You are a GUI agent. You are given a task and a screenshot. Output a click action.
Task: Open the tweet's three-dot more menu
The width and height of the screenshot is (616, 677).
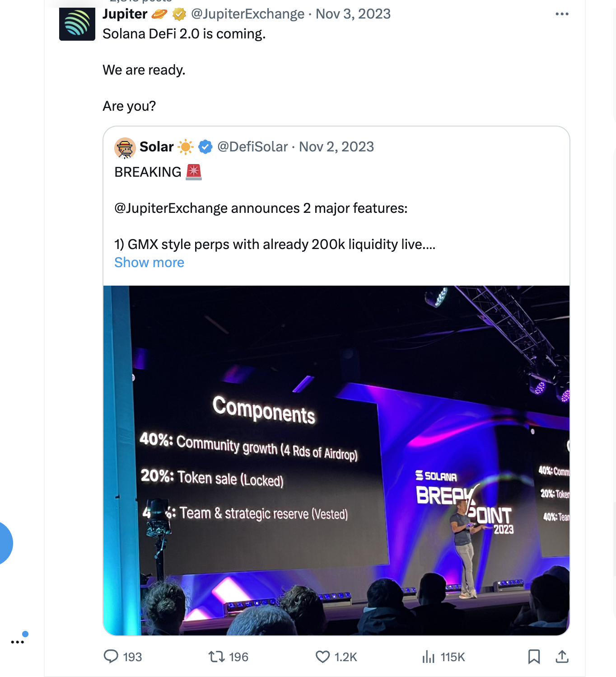tap(562, 14)
